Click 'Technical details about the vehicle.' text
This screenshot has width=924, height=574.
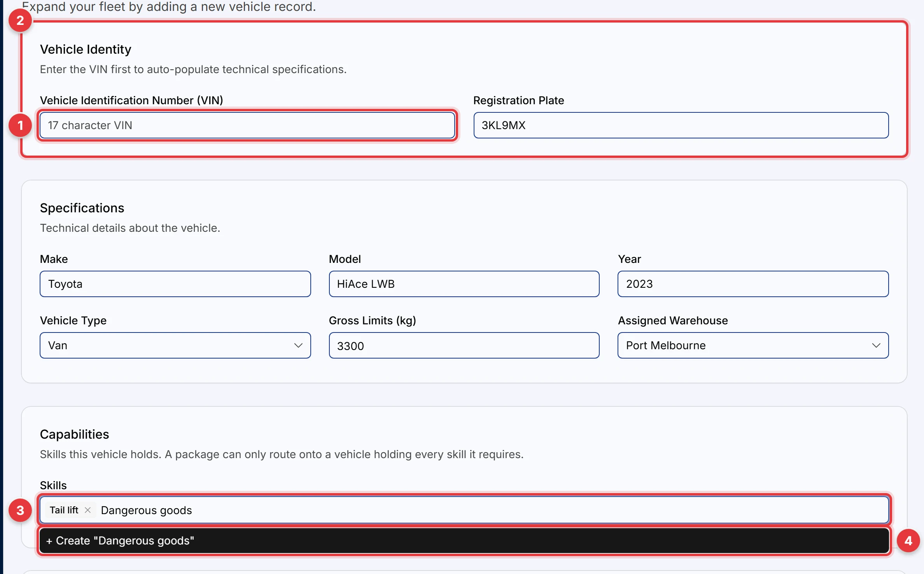[x=130, y=228]
